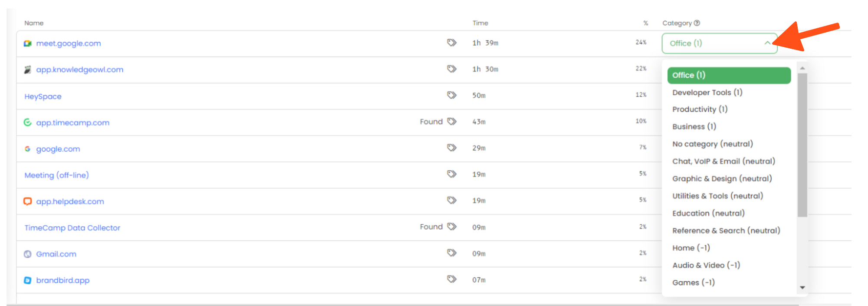Choose Audio & Video (-1) option
The image size is (868, 306).
(x=706, y=265)
